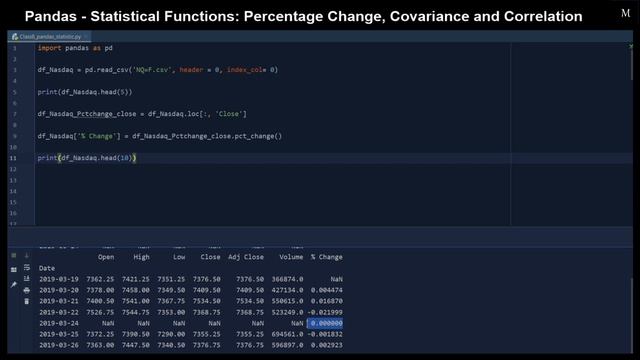Click gutter at line number 9
The image size is (640, 360).
tap(15, 136)
